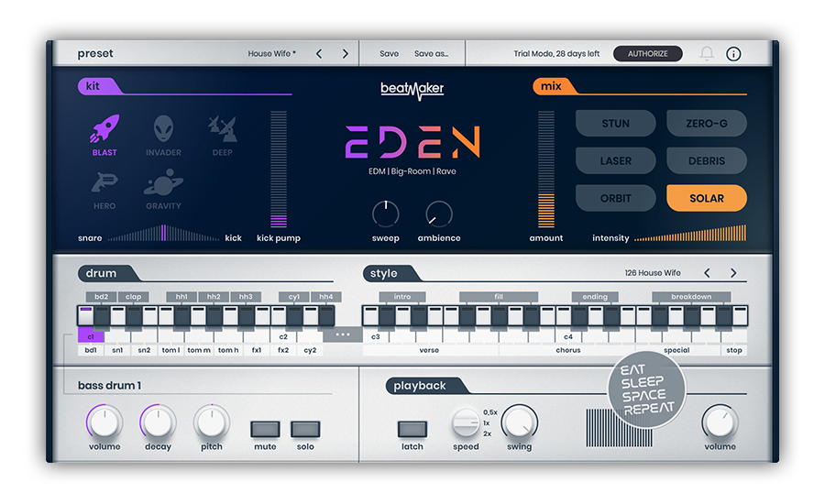Screen dimensions: 825x504
Task: Open the info icon in header
Action: point(733,54)
